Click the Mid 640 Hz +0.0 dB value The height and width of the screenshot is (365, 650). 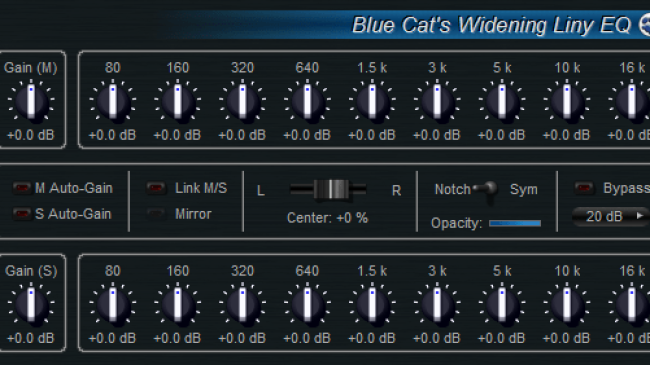[x=307, y=135]
